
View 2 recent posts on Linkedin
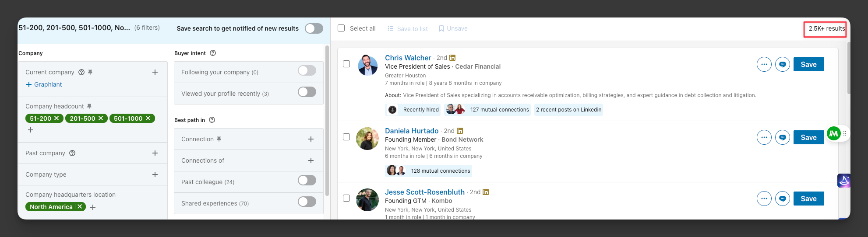coord(568,110)
